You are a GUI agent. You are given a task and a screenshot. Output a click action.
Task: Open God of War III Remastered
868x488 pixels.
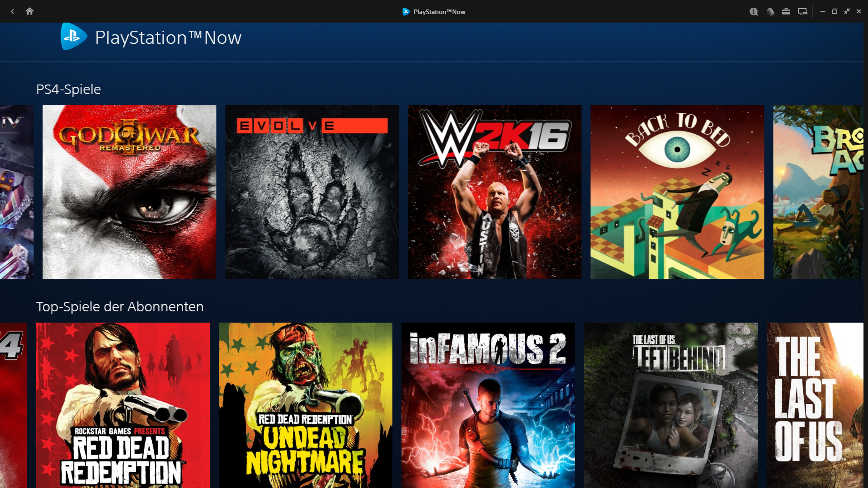(x=129, y=192)
